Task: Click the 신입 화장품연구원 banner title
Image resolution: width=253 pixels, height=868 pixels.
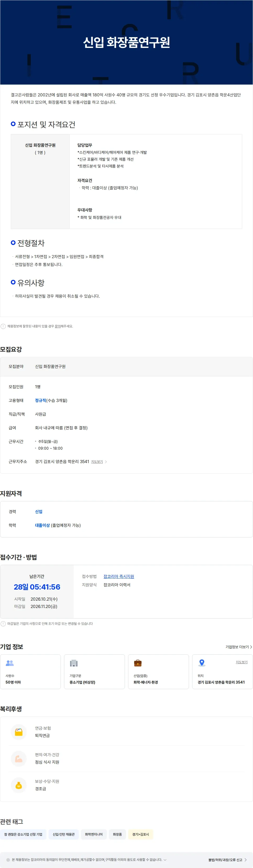Action: pyautogui.click(x=126, y=42)
